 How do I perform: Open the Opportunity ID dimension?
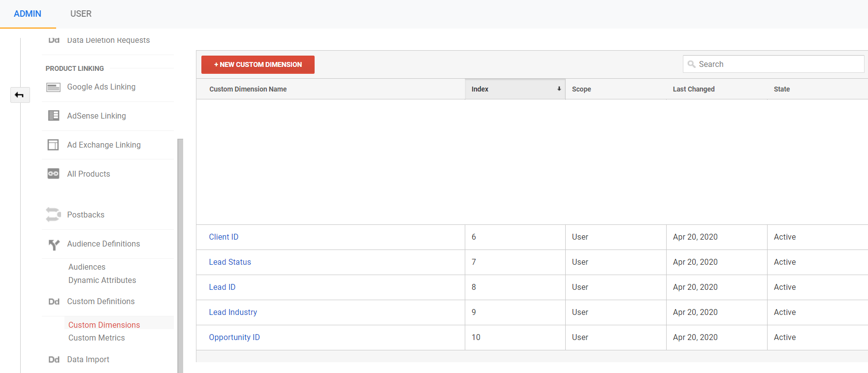(234, 338)
